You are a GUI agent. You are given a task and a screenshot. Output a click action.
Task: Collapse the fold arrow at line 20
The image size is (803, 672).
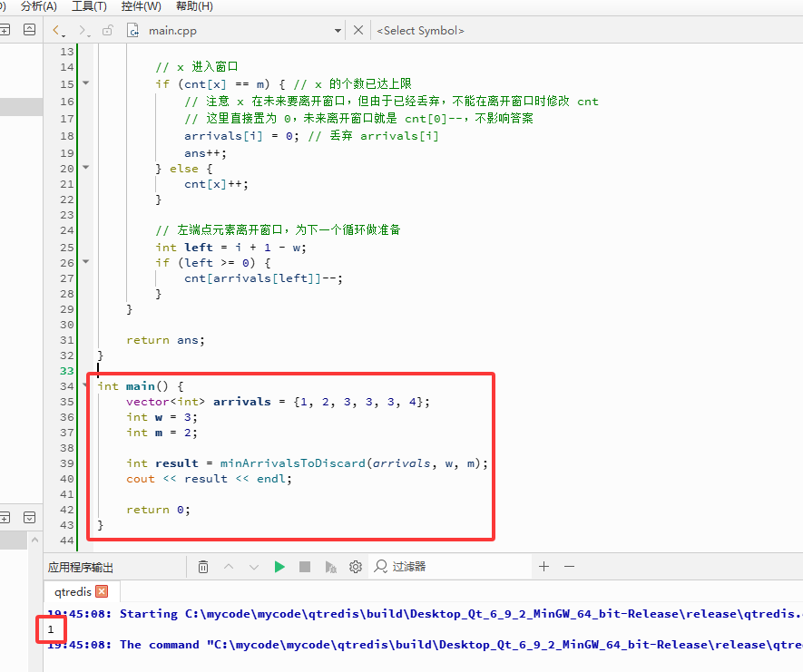pos(86,168)
